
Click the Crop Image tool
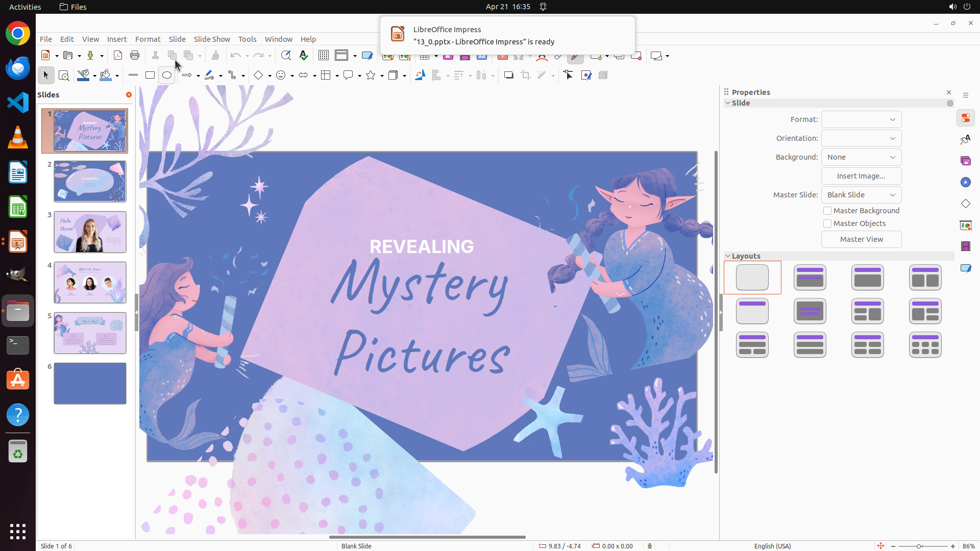pyautogui.click(x=526, y=76)
